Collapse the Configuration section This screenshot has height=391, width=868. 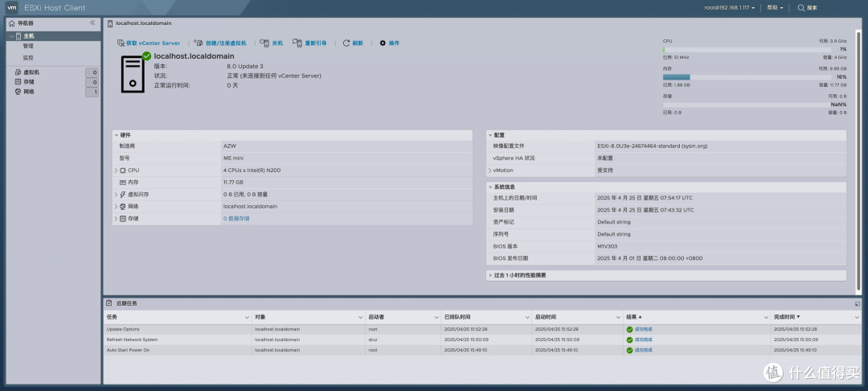(490, 135)
